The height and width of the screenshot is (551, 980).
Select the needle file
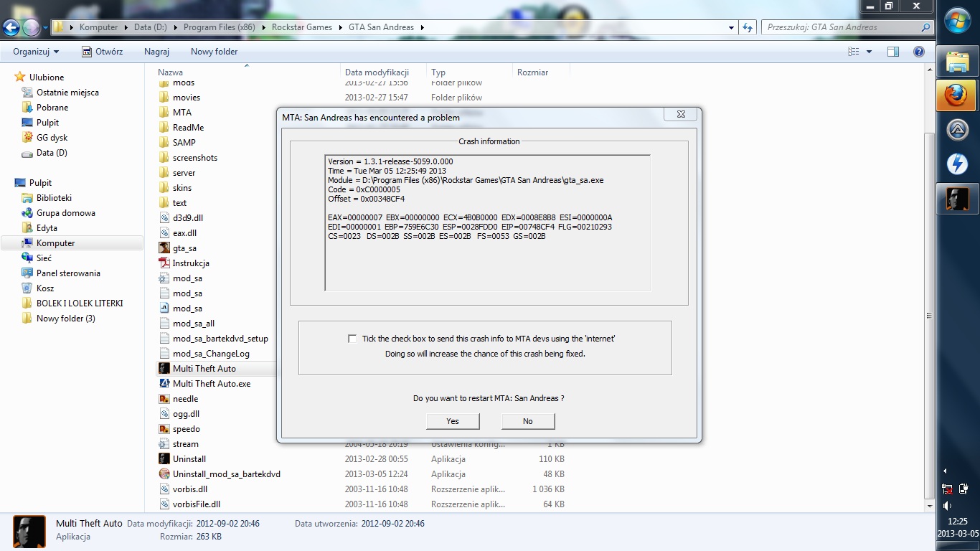tap(185, 399)
